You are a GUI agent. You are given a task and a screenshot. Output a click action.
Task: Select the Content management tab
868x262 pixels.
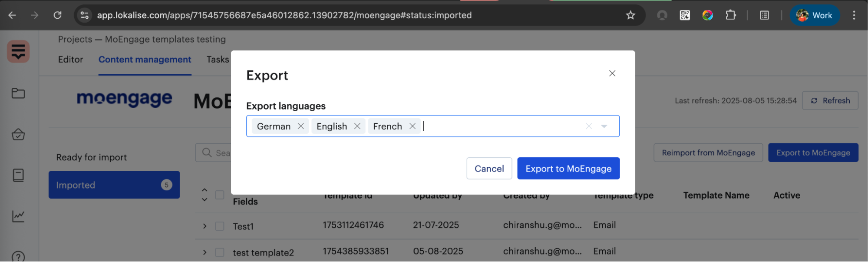[x=145, y=60]
